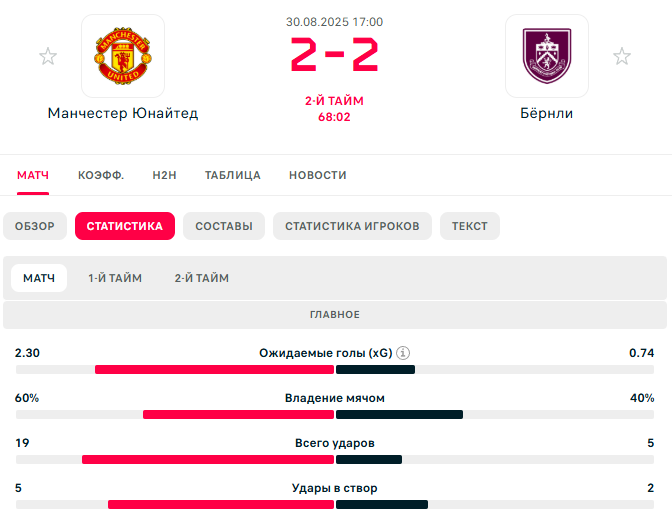Viewport: 672px width, 514px height.
Task: Open the СОСТАВЫ section
Action: click(224, 226)
